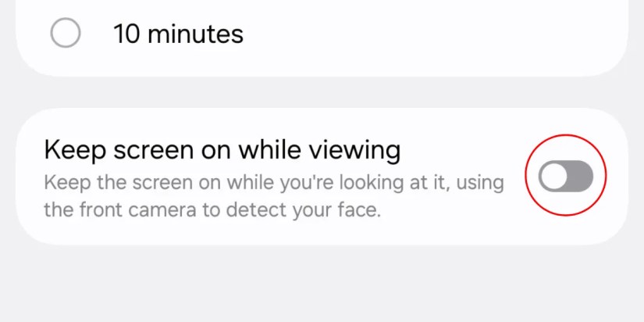Screen dimensions: 644x322
Task: Tap the number 10 in the timeout option
Action: click(x=128, y=34)
